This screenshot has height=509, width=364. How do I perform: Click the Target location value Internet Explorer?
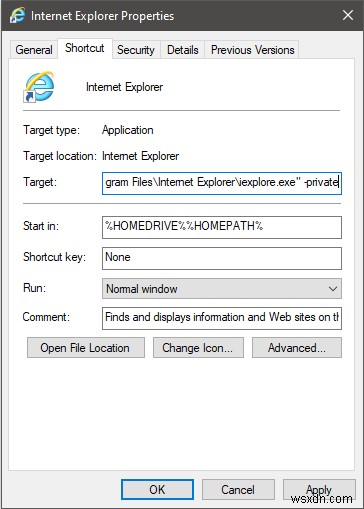point(140,156)
